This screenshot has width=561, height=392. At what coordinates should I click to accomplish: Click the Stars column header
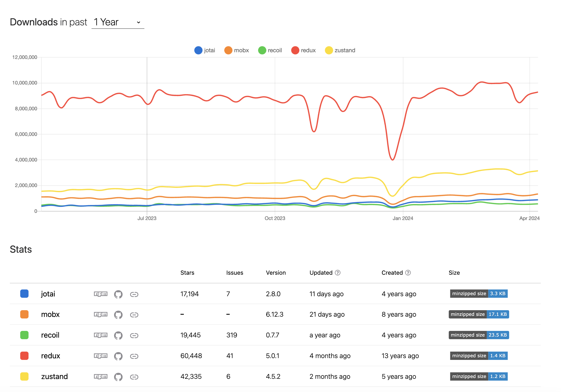(187, 273)
